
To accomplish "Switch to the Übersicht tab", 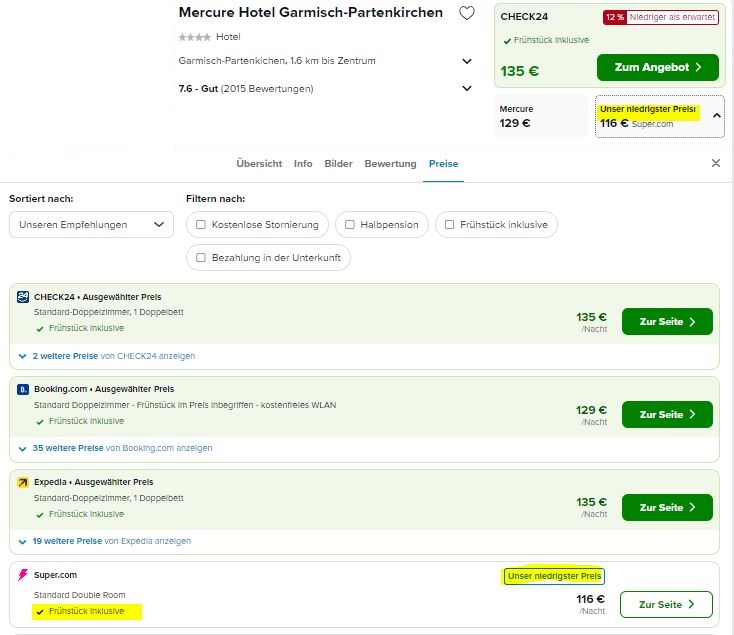I will 259,164.
